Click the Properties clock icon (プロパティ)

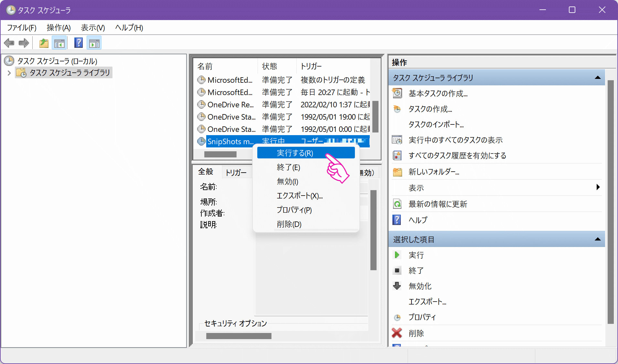click(x=397, y=317)
